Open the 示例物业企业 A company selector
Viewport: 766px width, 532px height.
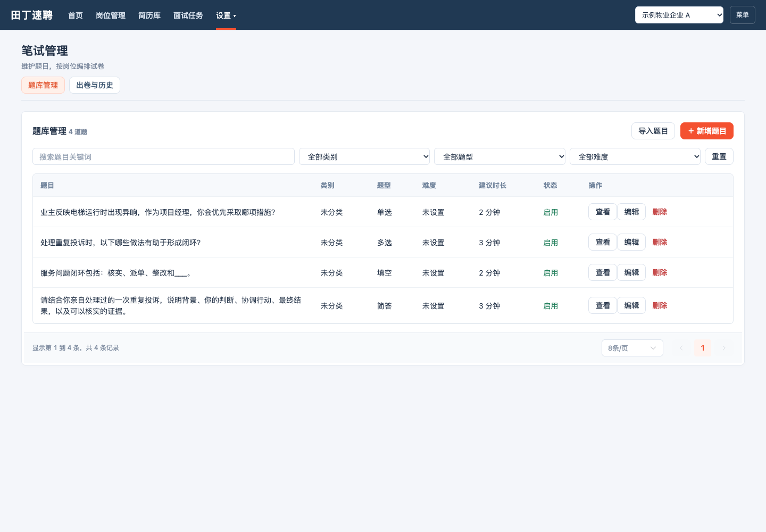point(679,15)
